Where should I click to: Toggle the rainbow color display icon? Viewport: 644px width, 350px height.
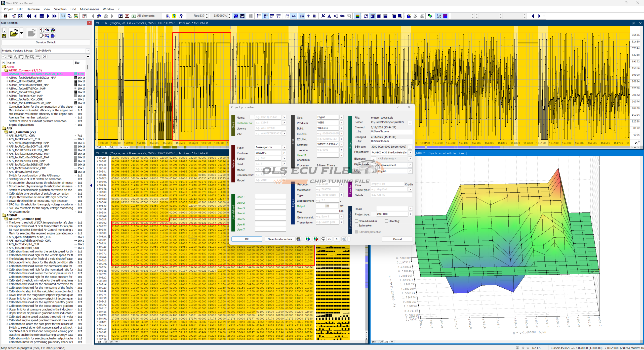357,16
